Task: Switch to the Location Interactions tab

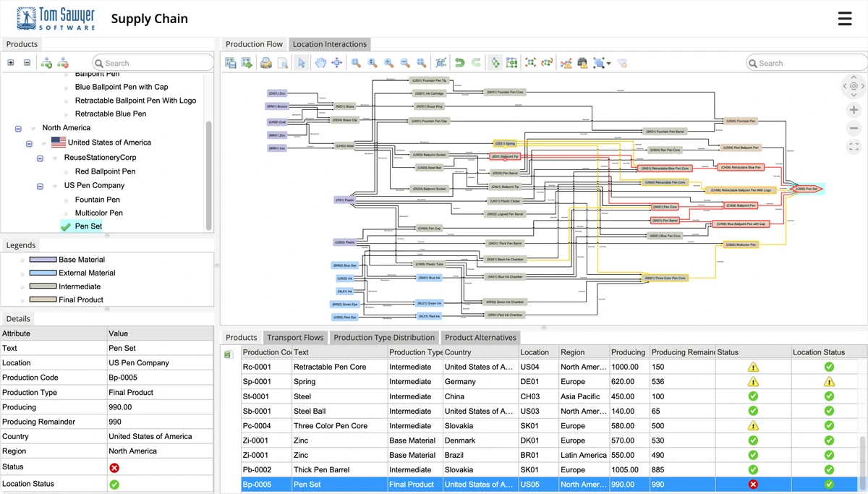Action: (x=329, y=43)
